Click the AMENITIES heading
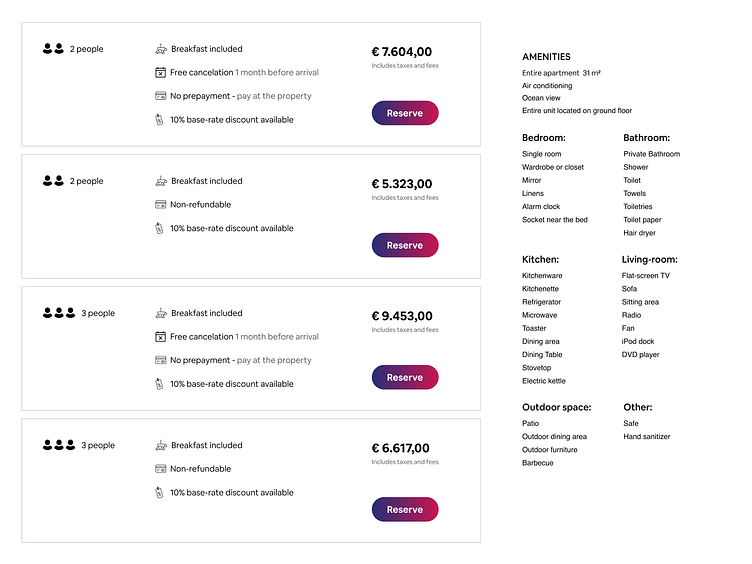 (x=546, y=57)
